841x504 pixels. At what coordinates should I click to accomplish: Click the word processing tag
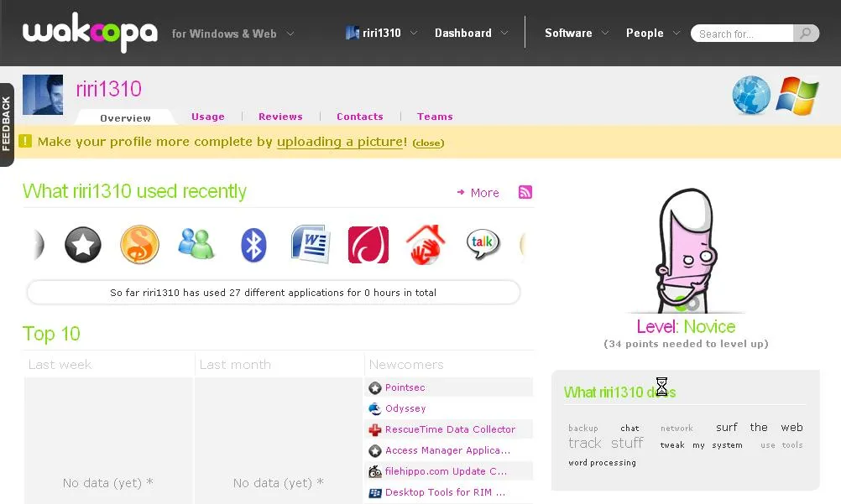(x=603, y=462)
